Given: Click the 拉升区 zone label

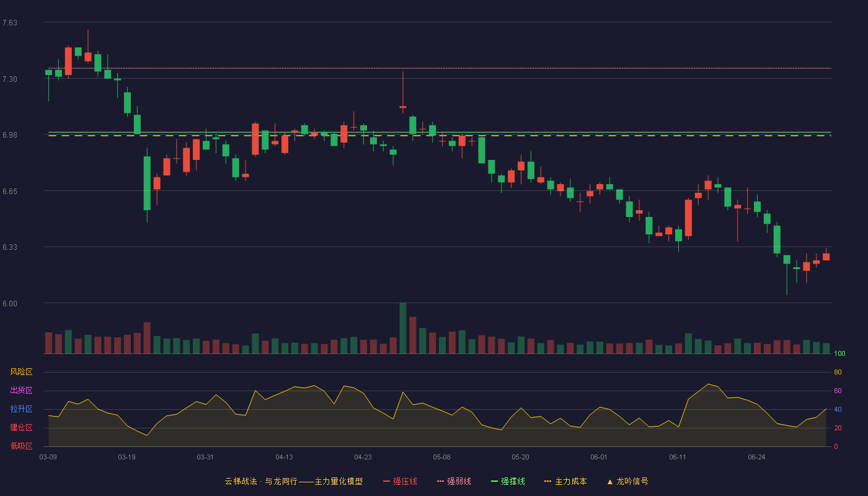Looking at the screenshot, I should (x=21, y=409).
